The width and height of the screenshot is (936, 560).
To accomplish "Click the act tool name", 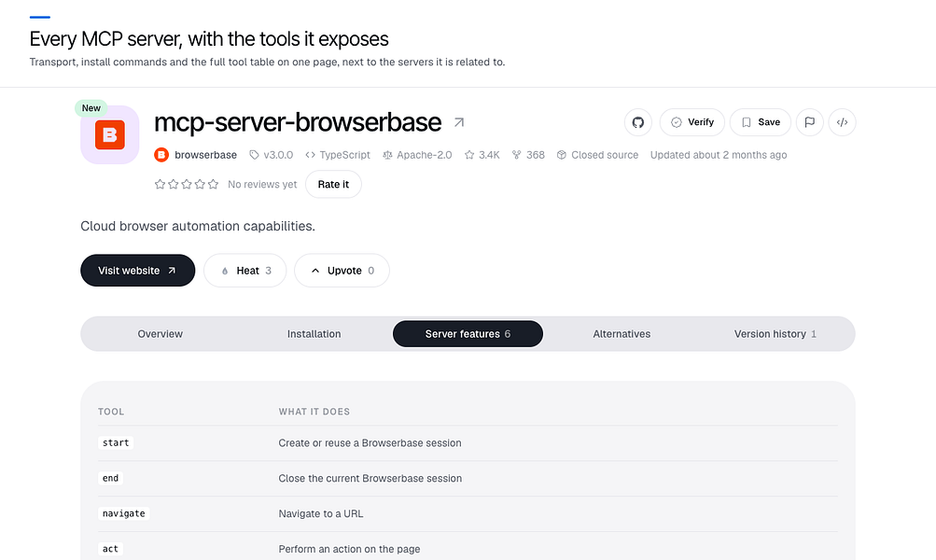I will point(110,548).
